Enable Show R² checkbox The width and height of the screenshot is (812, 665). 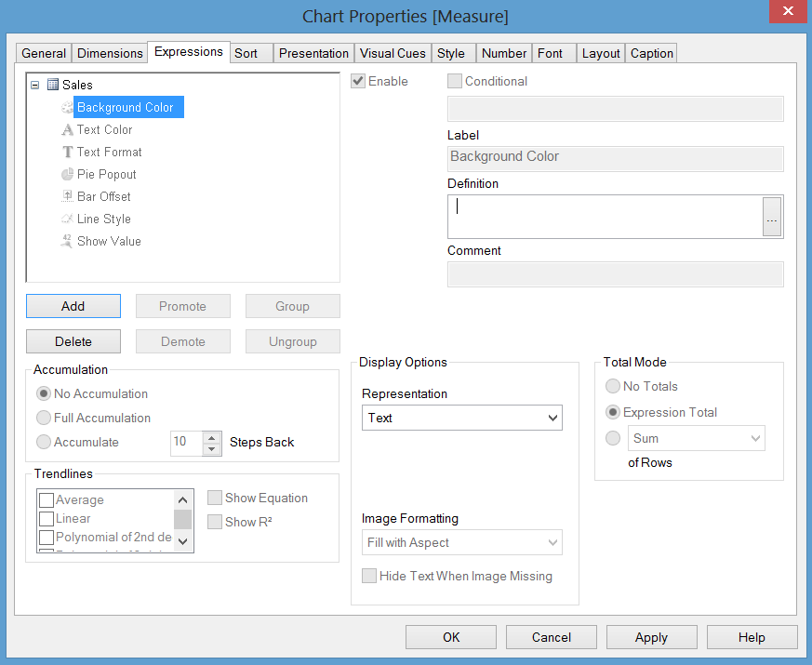pos(214,522)
